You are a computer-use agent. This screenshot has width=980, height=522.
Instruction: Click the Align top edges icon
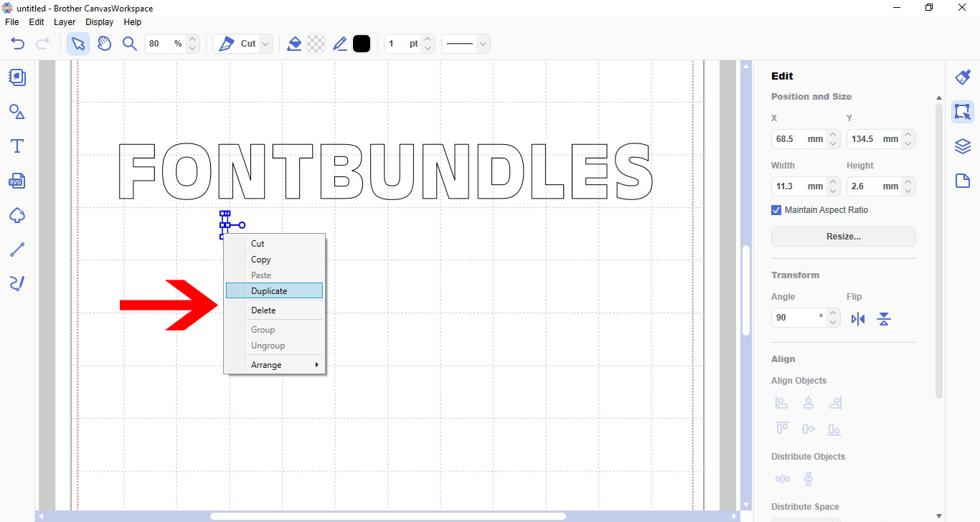coord(782,429)
